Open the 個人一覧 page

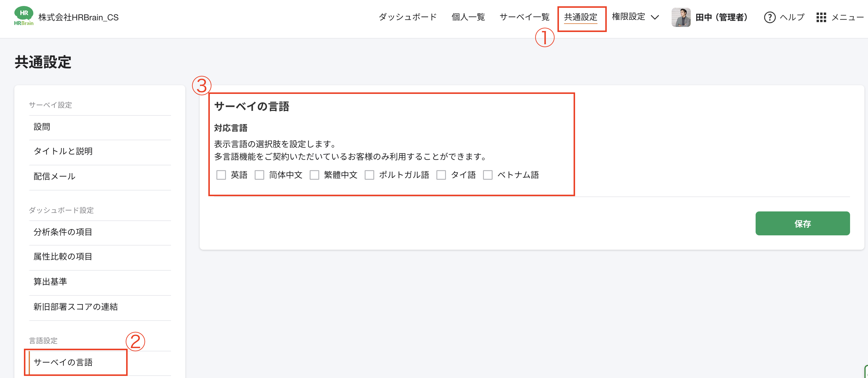468,17
